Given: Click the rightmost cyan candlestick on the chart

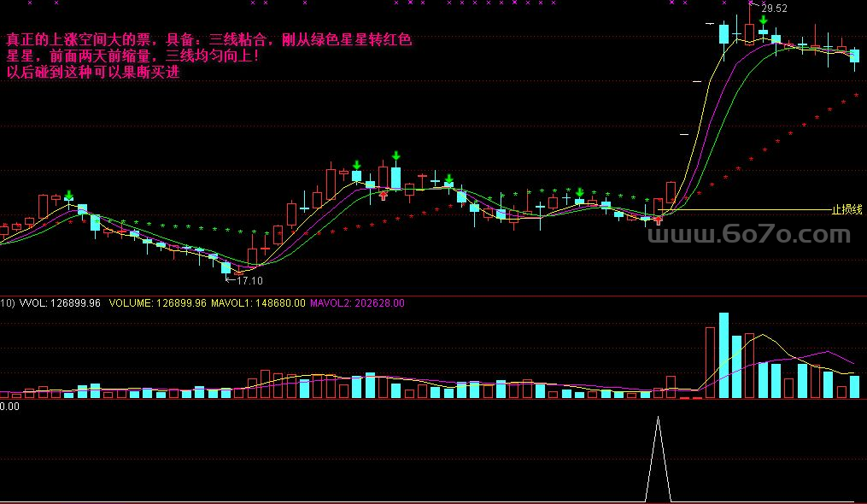Looking at the screenshot, I should coord(855,56).
